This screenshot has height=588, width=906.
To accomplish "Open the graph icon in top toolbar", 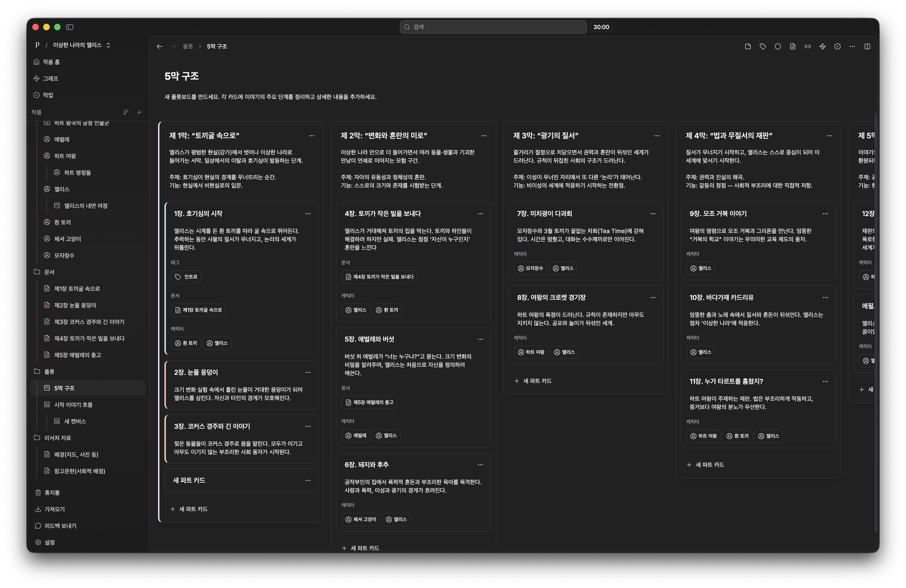I will [x=822, y=46].
